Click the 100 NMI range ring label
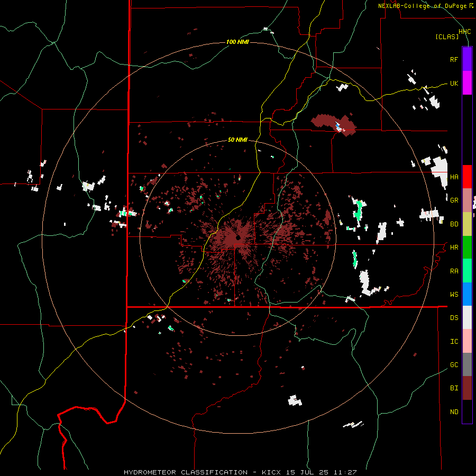This screenshot has width=476, height=476. [237, 42]
